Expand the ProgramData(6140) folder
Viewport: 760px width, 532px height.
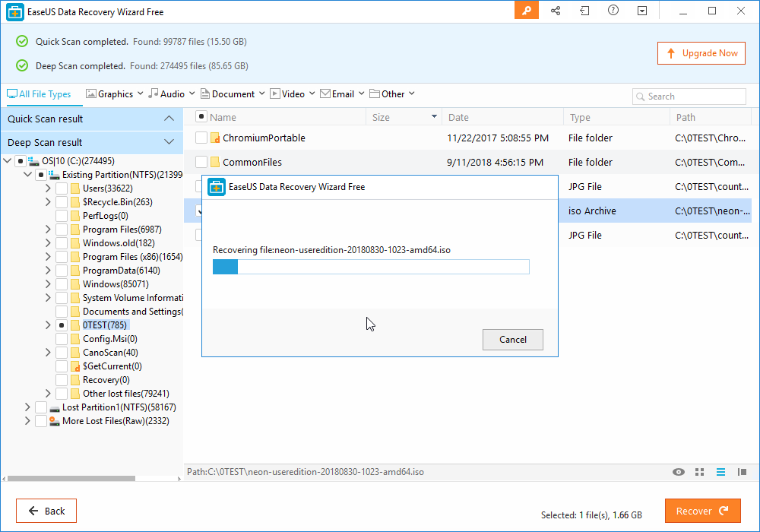tap(48, 271)
